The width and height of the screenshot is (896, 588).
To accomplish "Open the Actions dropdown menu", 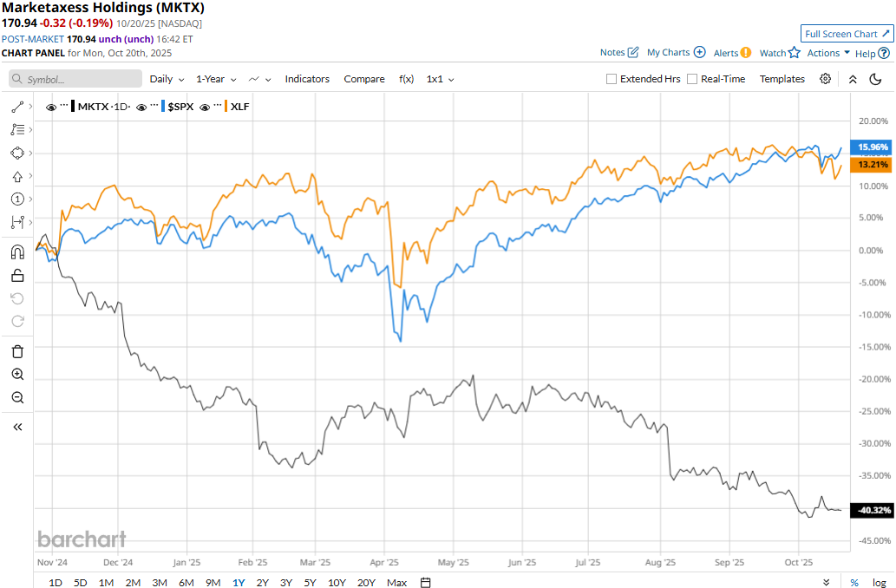I will [828, 53].
